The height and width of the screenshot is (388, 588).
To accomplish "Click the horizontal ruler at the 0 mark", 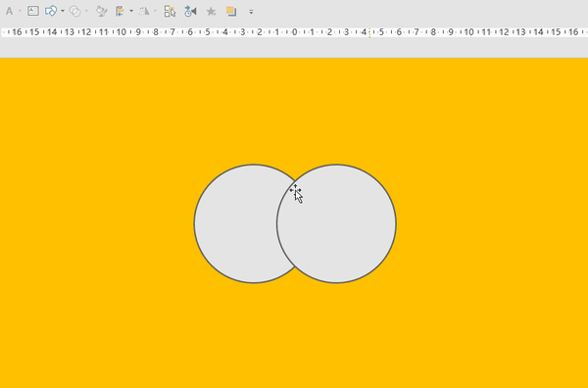I will pyautogui.click(x=294, y=32).
